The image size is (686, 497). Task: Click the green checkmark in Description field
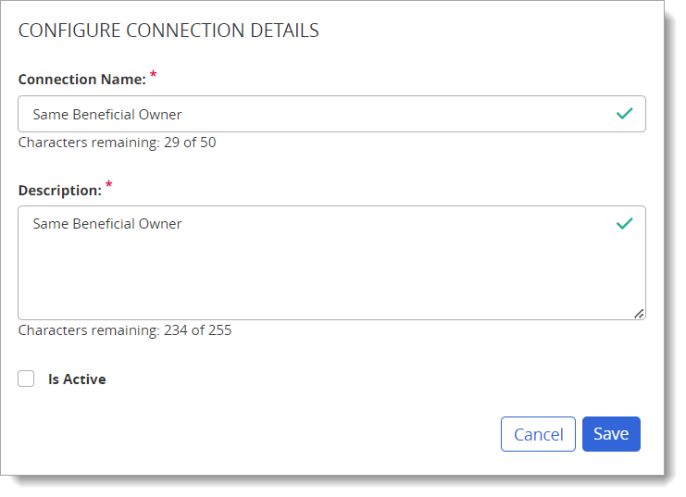pyautogui.click(x=624, y=224)
